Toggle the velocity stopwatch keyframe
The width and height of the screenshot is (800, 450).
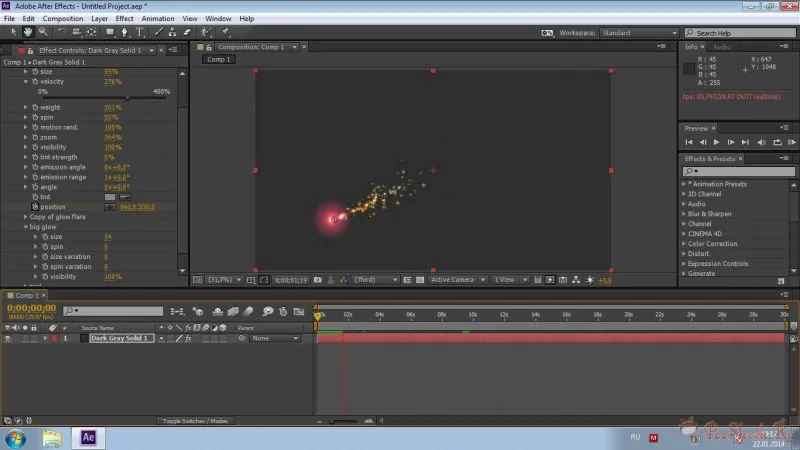(35, 82)
